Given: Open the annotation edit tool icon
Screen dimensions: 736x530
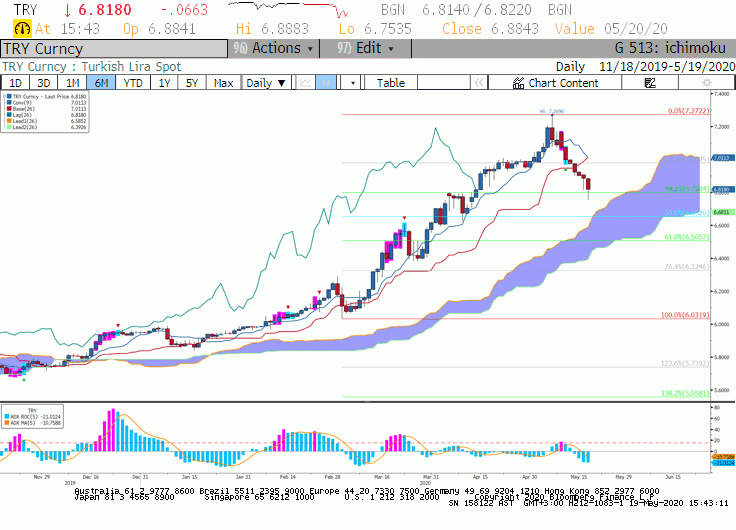Looking at the screenshot, I should [x=650, y=83].
